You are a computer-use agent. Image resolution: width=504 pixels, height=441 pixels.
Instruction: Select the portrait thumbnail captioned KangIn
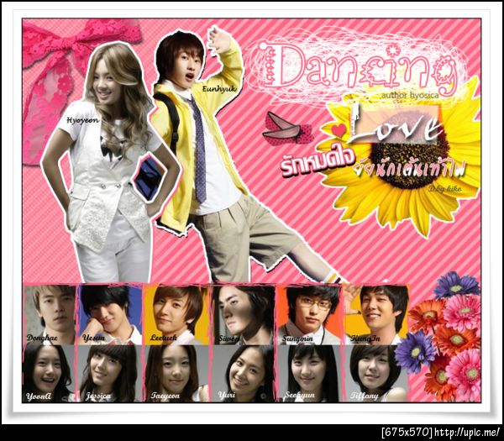376,314
